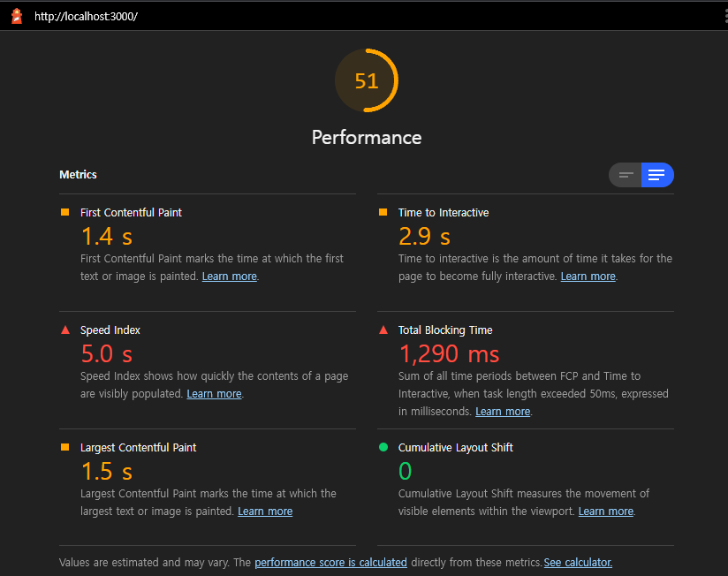Open the See calculator link
This screenshot has height=576, width=728.
[x=578, y=562]
